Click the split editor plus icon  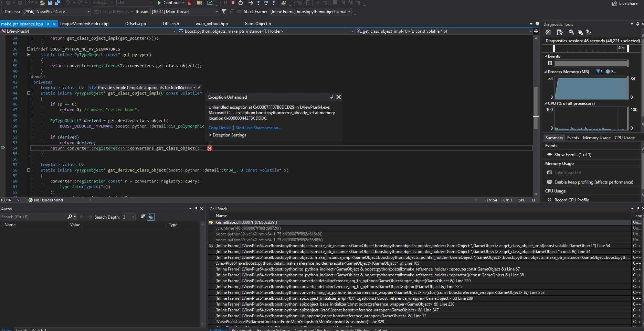tap(536, 31)
